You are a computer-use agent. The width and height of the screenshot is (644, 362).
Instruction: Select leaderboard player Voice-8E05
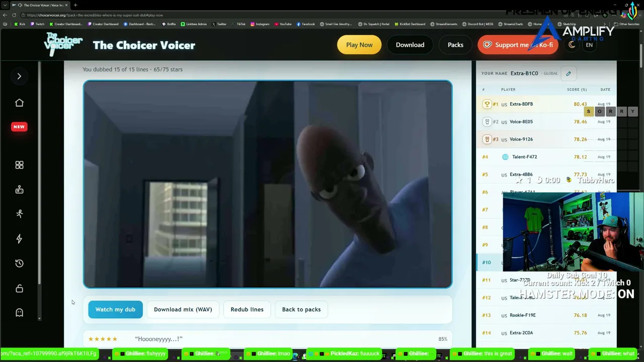[x=521, y=122]
